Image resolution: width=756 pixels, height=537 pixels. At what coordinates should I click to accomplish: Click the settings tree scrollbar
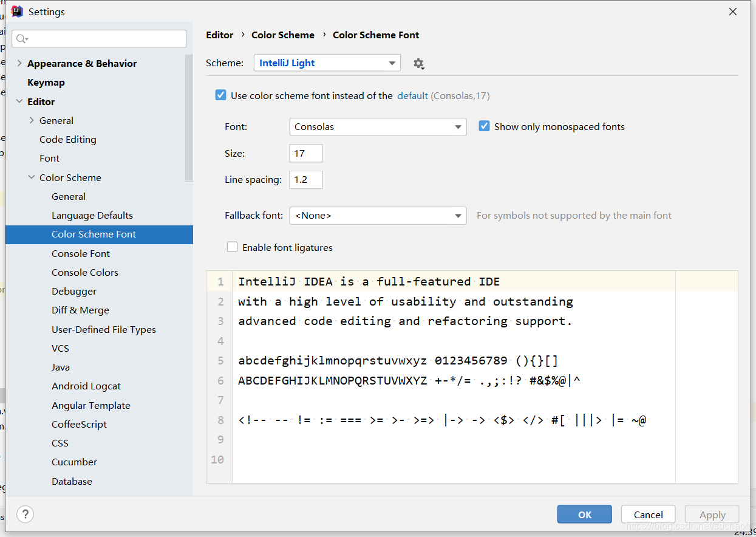coord(189,118)
